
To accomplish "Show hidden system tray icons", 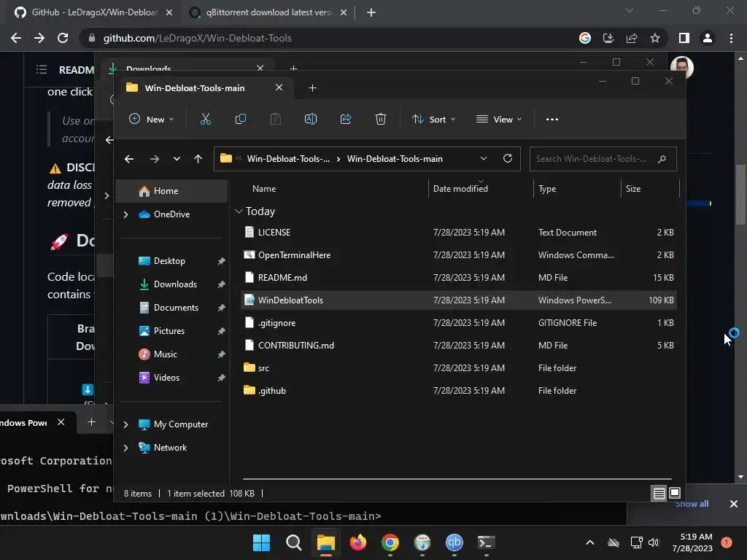I will click(x=589, y=542).
